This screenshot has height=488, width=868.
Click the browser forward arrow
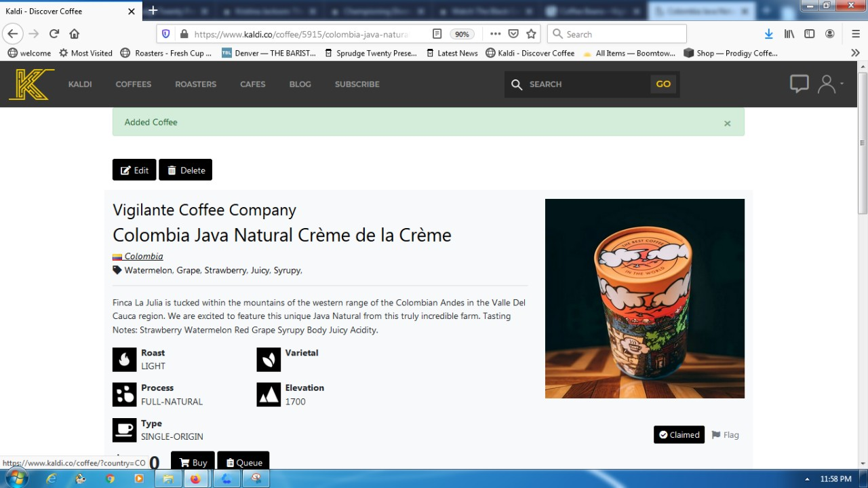(33, 34)
